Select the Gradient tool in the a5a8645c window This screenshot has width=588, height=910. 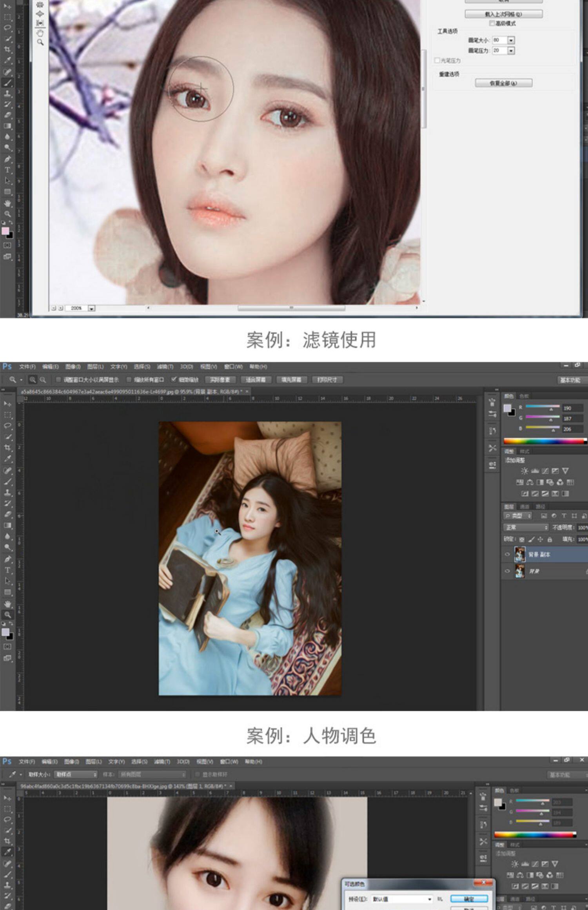click(7, 526)
